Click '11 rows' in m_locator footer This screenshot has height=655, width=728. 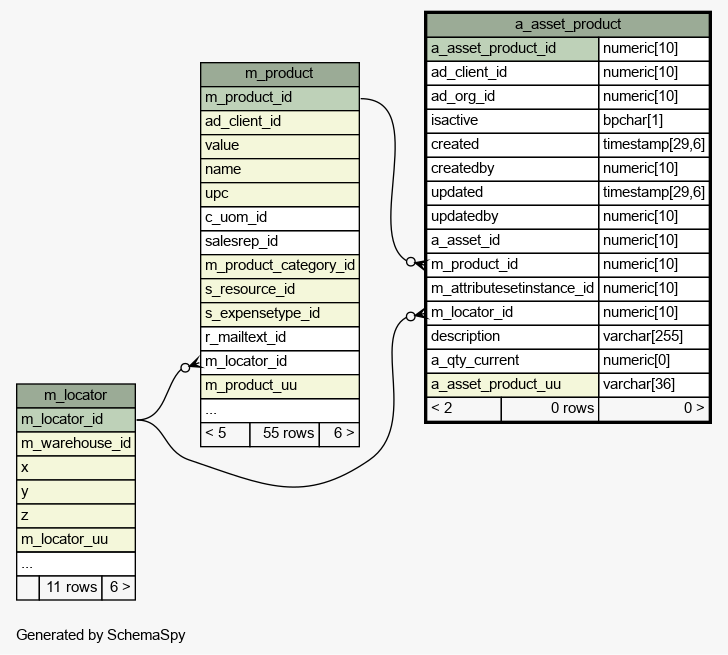point(71,588)
